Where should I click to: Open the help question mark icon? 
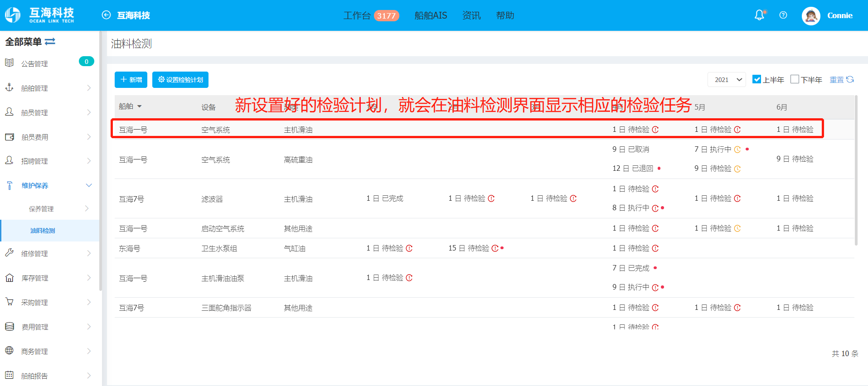point(783,15)
